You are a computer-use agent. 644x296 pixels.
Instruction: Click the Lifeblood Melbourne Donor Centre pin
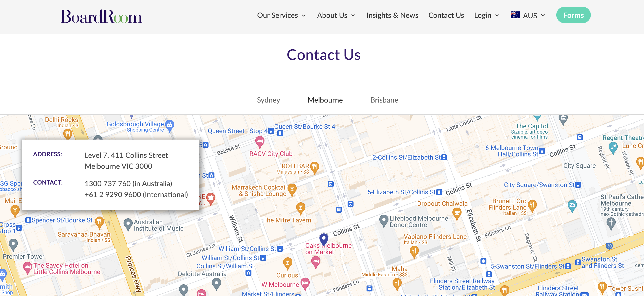(x=383, y=221)
